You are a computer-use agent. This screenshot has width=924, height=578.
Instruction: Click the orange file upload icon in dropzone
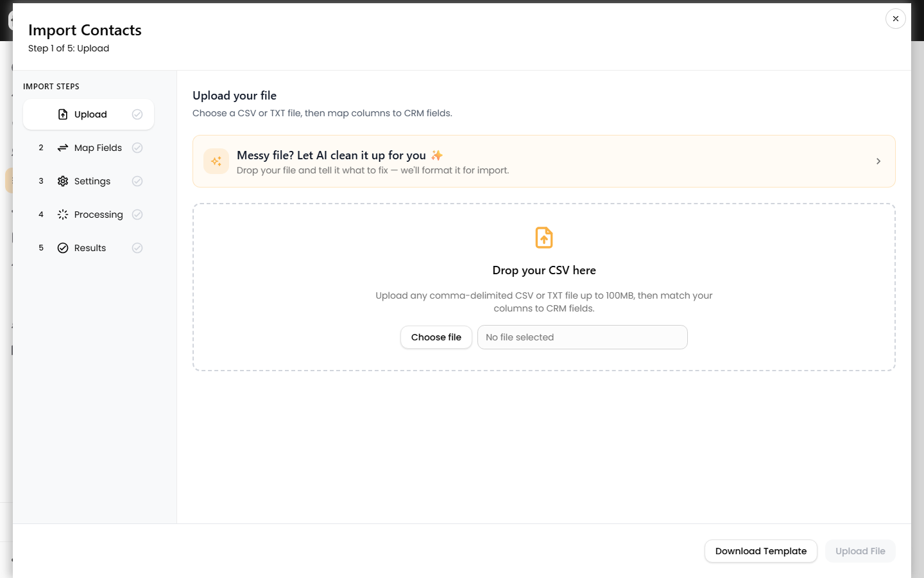tap(544, 238)
